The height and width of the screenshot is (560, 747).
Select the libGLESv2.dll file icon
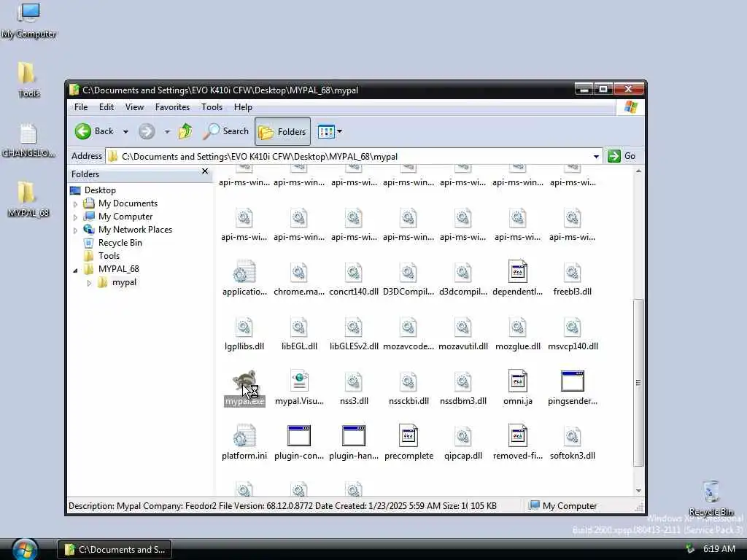354,327
